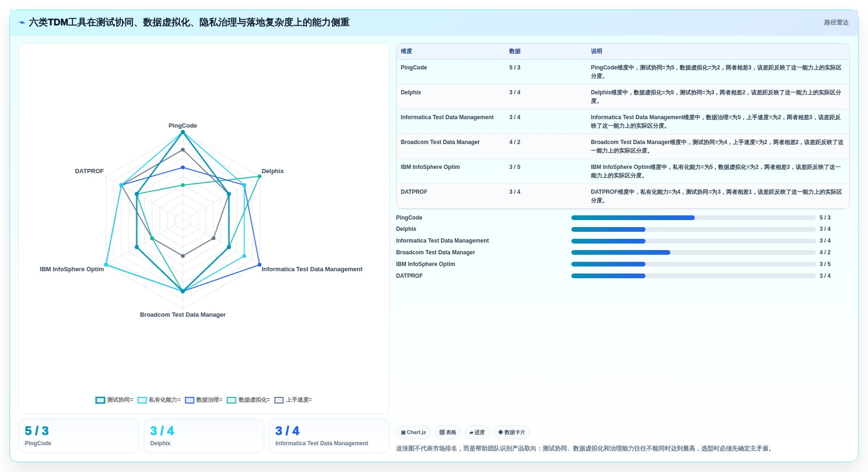This screenshot has height=472, width=868.
Task: Click the PingCode progress bar
Action: pos(693,218)
